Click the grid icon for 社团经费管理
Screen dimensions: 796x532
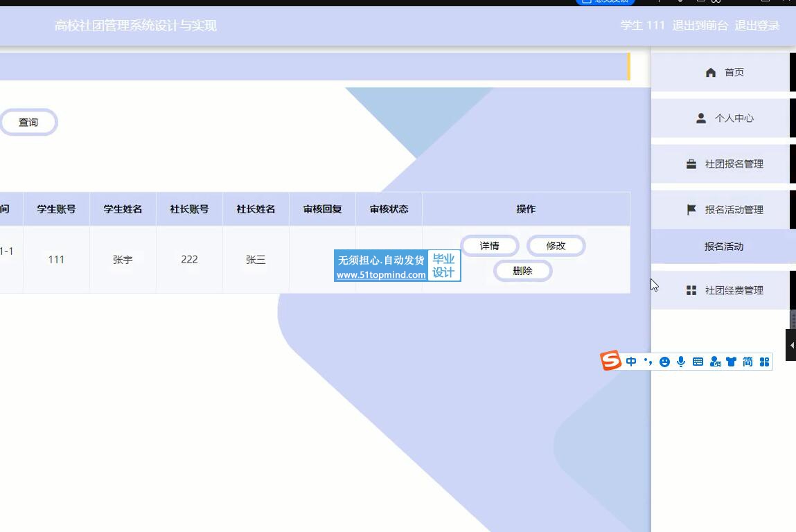pyautogui.click(x=691, y=290)
